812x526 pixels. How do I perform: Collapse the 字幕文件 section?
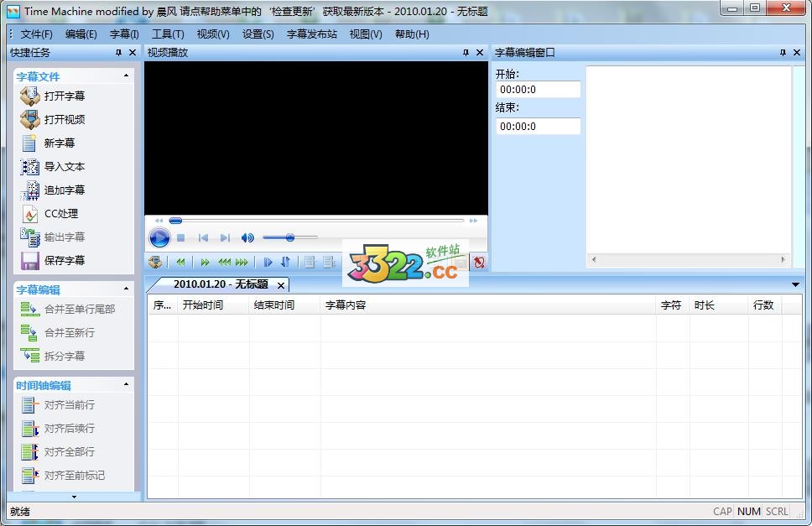click(x=127, y=76)
